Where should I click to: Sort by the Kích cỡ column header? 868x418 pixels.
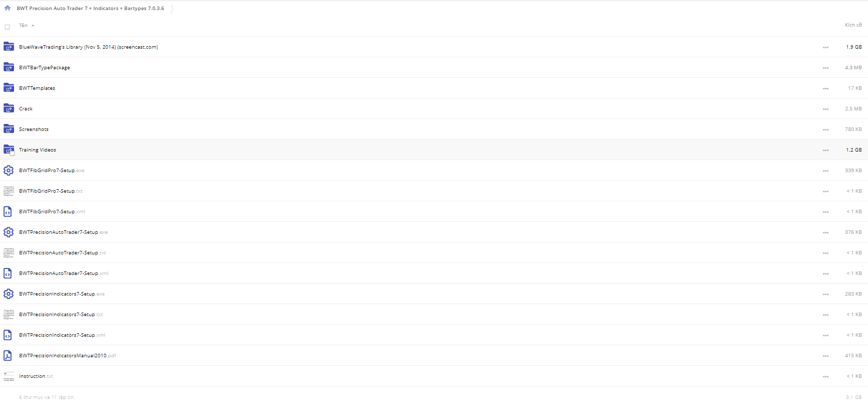click(853, 25)
